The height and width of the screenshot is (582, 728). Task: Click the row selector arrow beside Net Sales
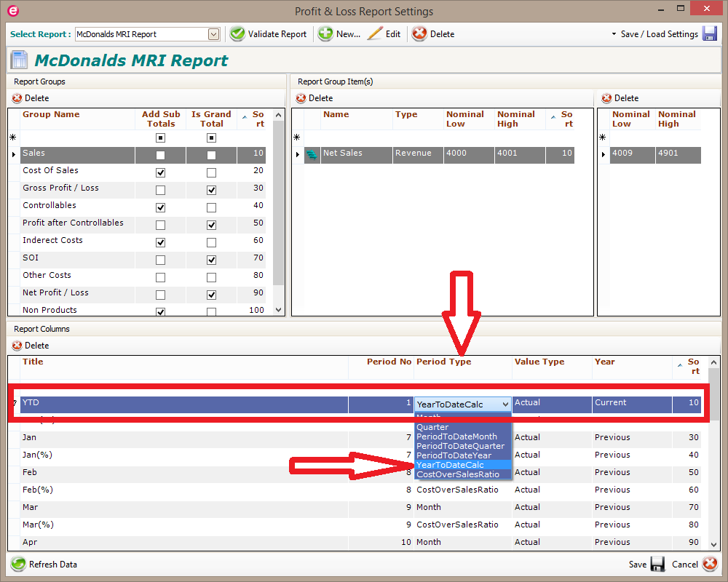click(x=298, y=154)
